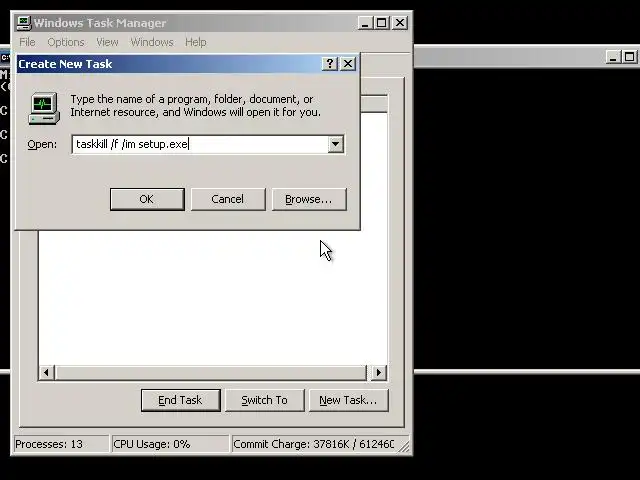The image size is (640, 480).
Task: Click the right arrow of horizontal scrollbar
Action: (378, 372)
